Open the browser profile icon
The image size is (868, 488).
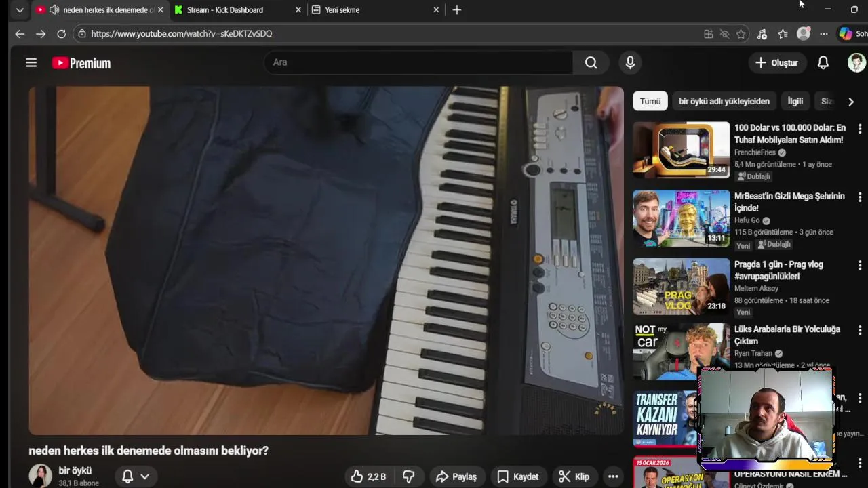(x=804, y=33)
